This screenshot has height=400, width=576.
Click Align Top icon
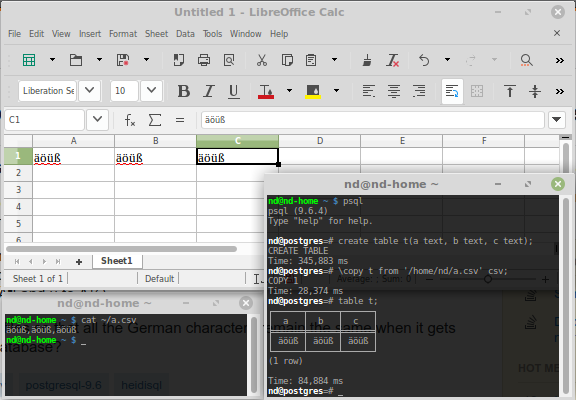[510, 91]
